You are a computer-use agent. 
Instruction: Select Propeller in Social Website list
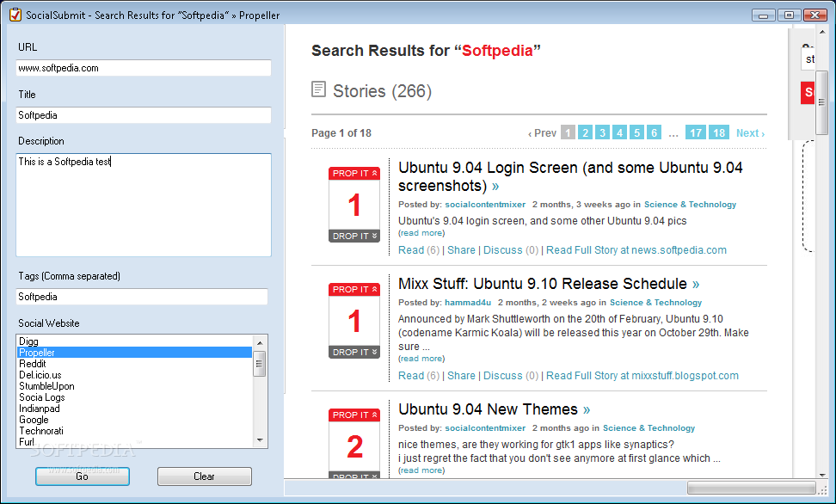134,353
